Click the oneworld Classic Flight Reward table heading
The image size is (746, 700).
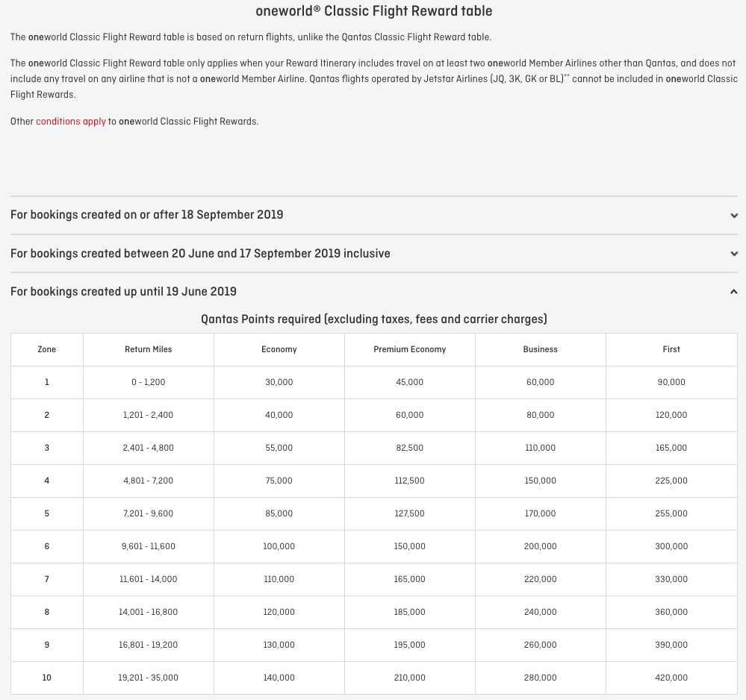[374, 11]
